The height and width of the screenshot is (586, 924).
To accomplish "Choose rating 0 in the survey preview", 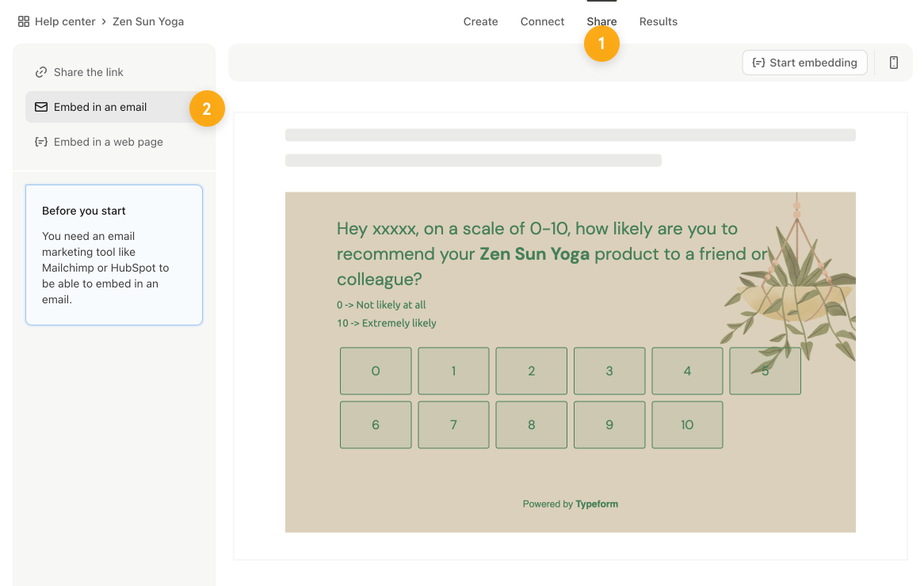I will coord(376,371).
